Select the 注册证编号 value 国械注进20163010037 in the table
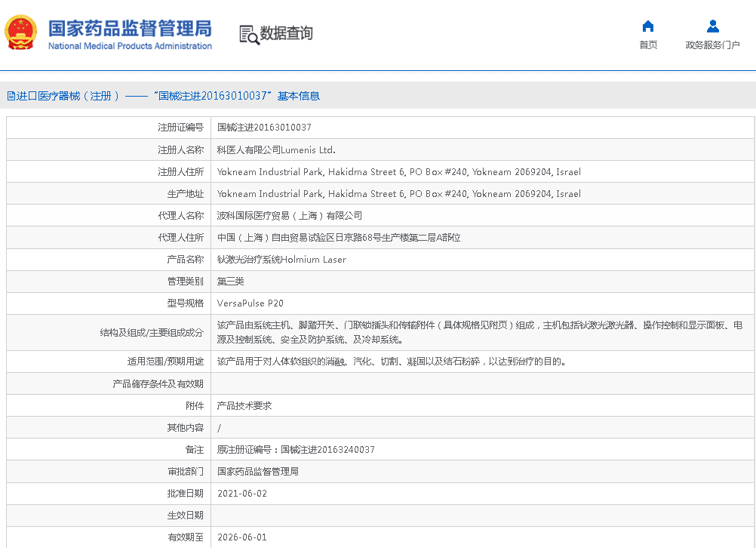Viewport: 756px width, 548px height. pyautogui.click(x=264, y=128)
